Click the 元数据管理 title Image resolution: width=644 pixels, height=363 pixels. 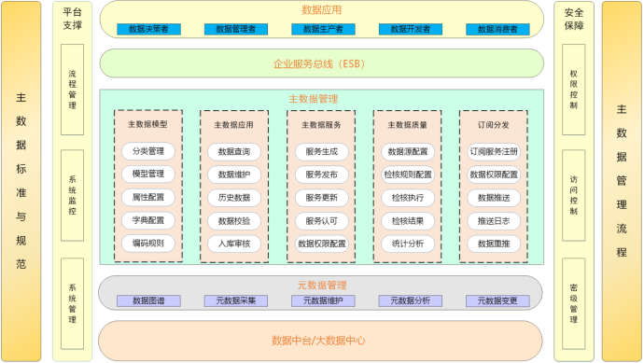coord(322,285)
